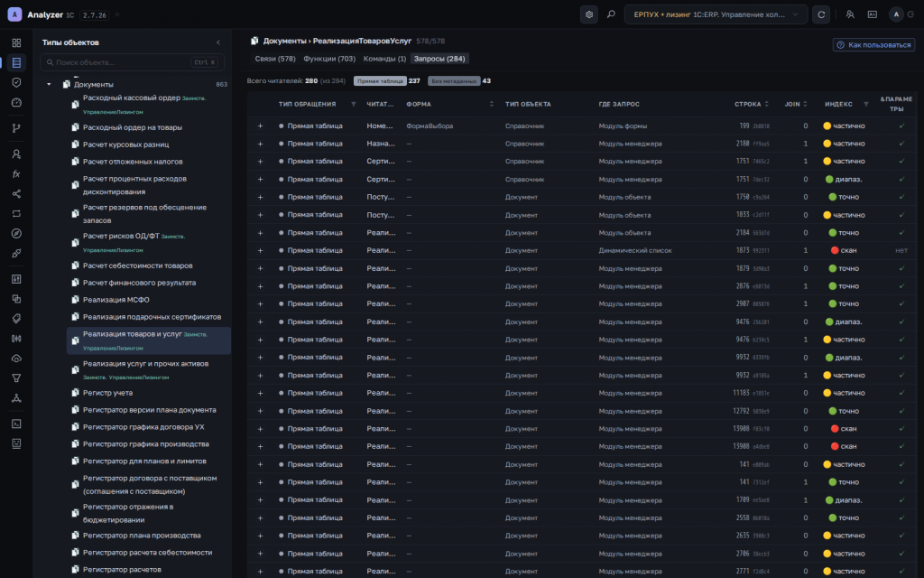This screenshot has height=578, width=924.
Task: Expand the row with line 11183
Action: [260, 393]
